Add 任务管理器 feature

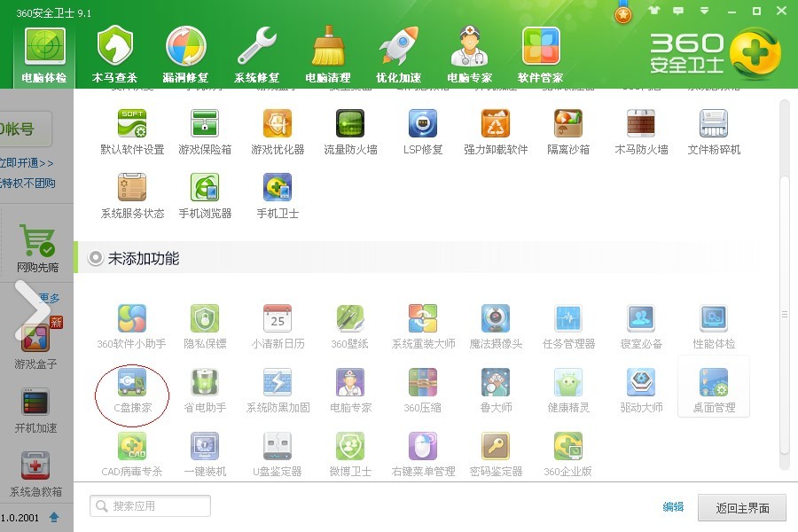click(x=568, y=325)
